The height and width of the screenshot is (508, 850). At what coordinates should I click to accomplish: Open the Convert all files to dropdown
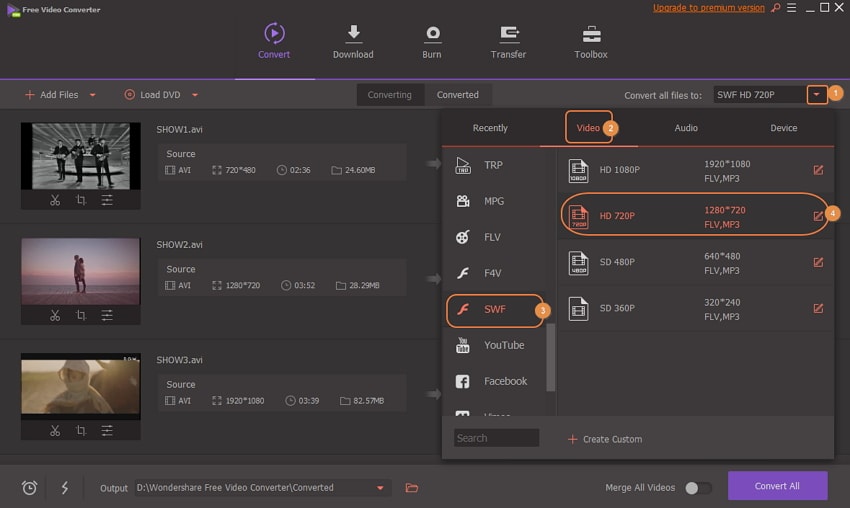(816, 95)
